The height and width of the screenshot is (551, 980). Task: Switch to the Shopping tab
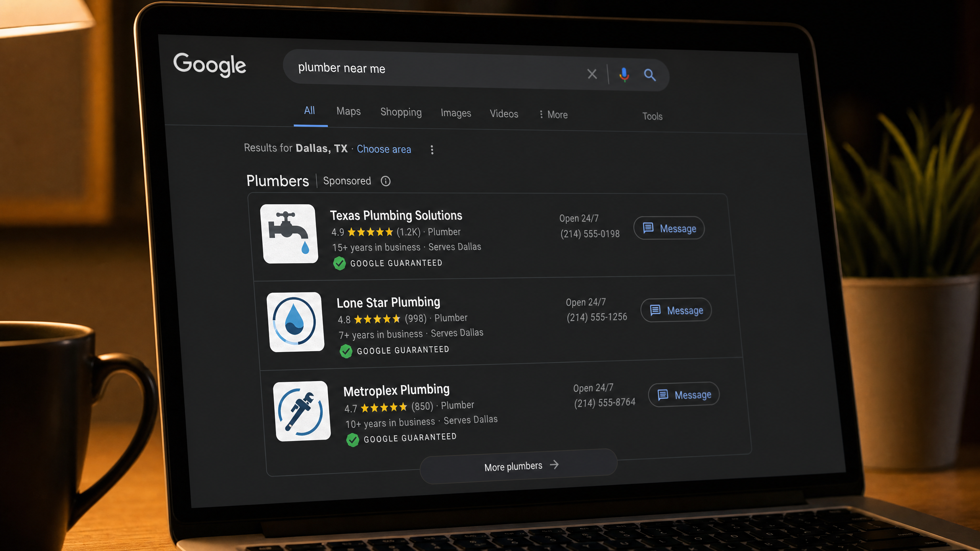(401, 112)
